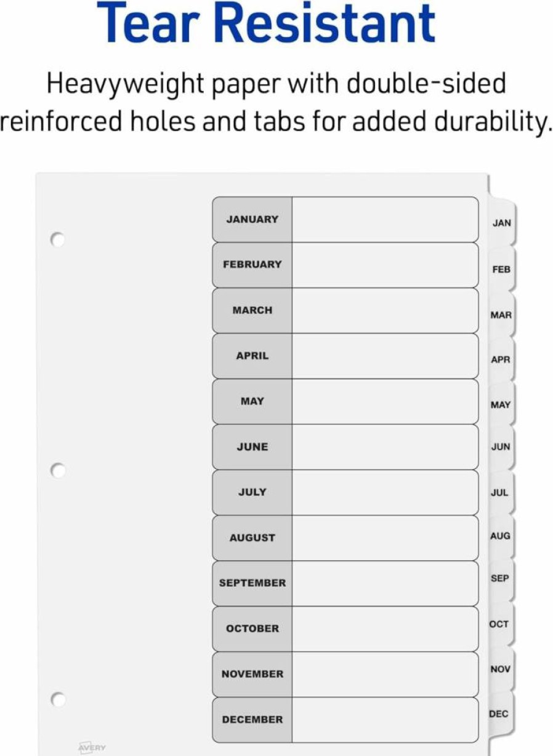The image size is (553, 756).
Task: Click the AUGUST row label
Action: pos(252,538)
